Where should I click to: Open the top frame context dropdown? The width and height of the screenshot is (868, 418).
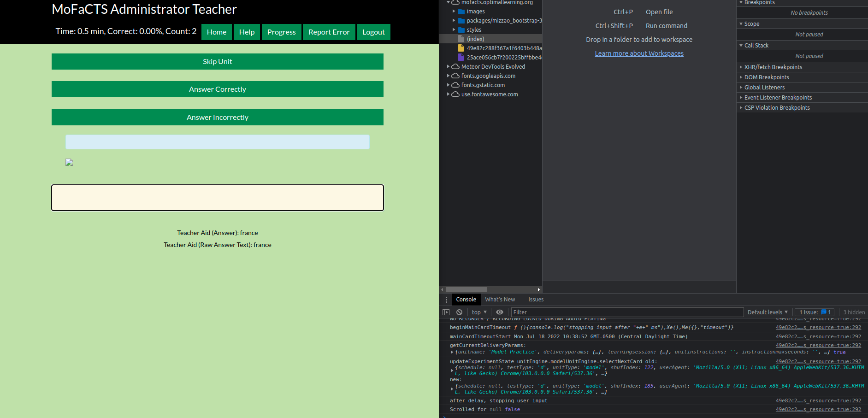478,312
